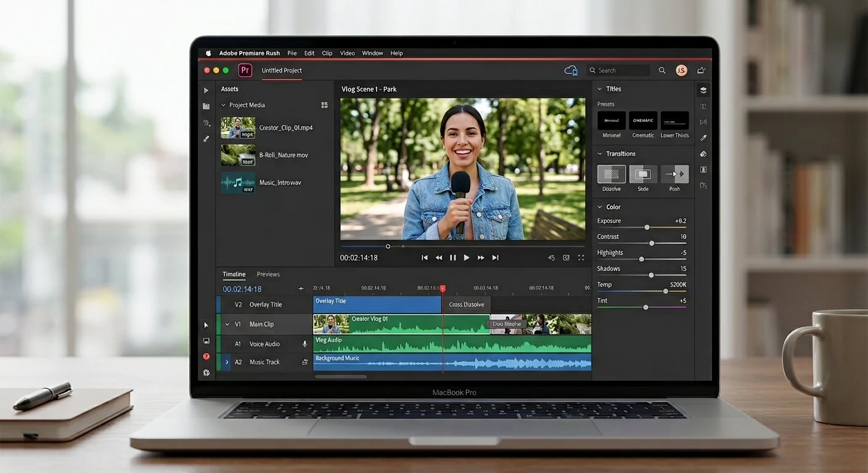The width and height of the screenshot is (868, 473).
Task: Select the Creator Vlog 01 clip
Action: [401, 324]
